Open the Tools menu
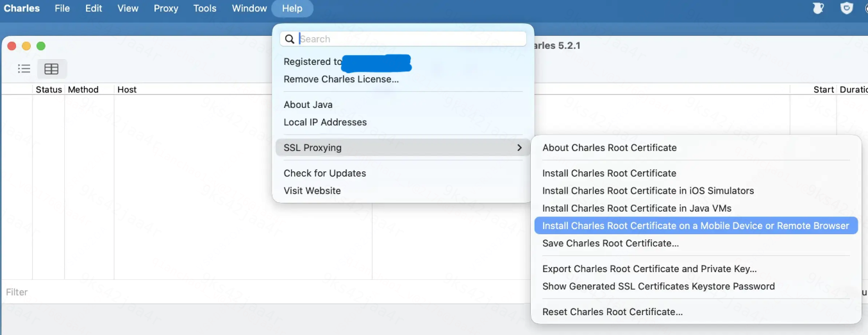Viewport: 868px width, 335px height. point(205,8)
